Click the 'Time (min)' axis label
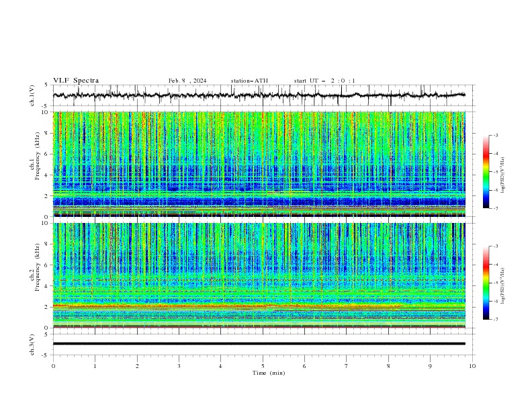This screenshot has height=411, width=532. pos(269,373)
